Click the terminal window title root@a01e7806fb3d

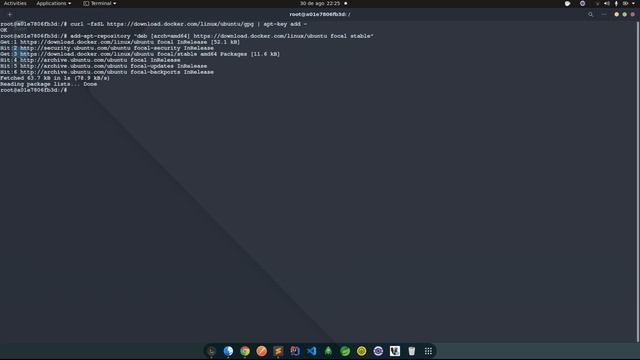point(320,14)
